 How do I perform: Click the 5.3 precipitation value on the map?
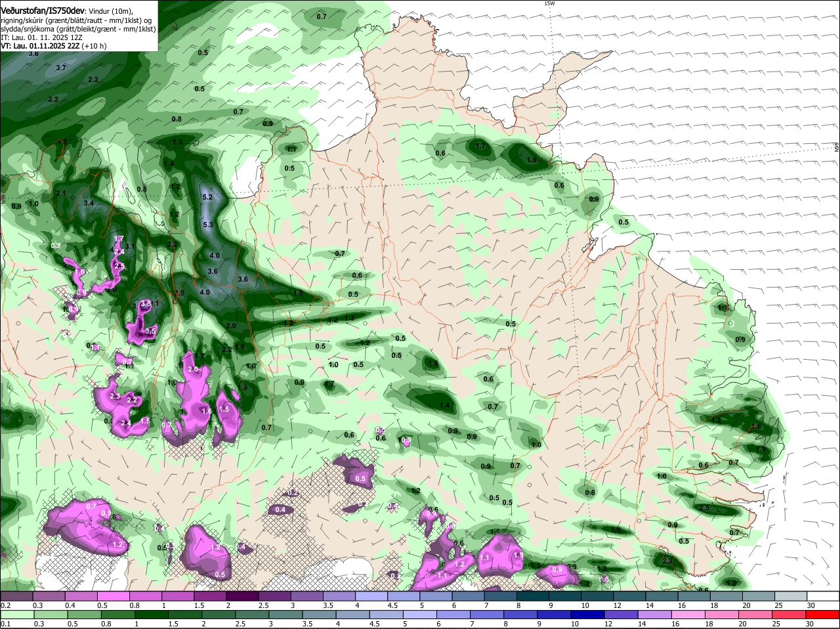coord(209,225)
